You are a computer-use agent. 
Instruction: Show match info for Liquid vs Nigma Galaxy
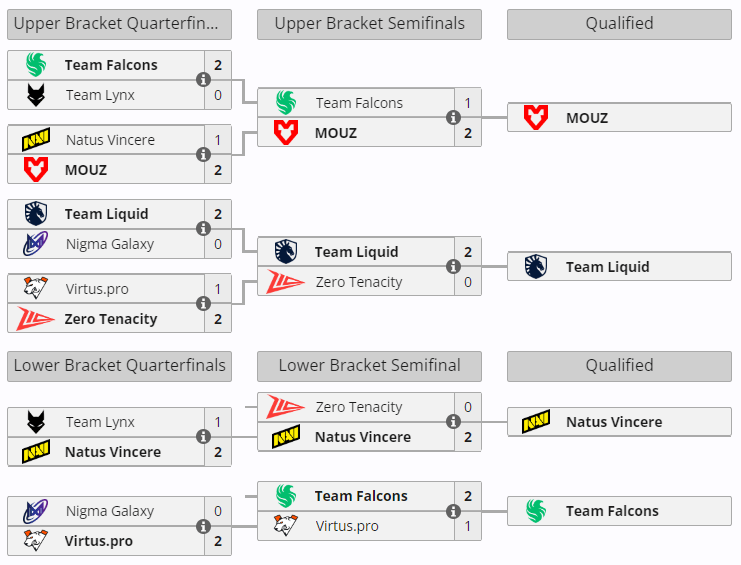[x=204, y=229]
